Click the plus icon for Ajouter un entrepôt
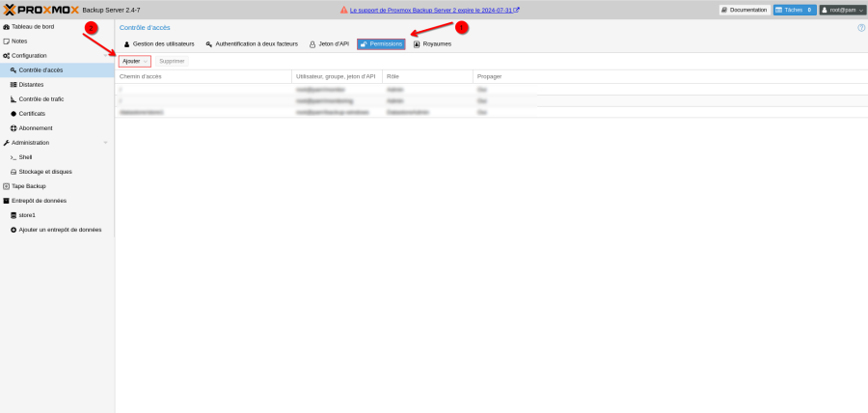 click(x=14, y=230)
